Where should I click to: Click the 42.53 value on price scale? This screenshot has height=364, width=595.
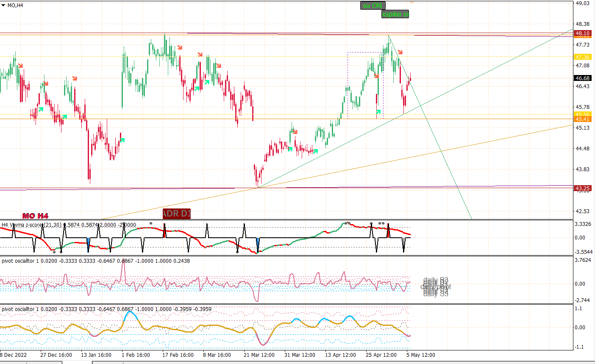(583, 211)
